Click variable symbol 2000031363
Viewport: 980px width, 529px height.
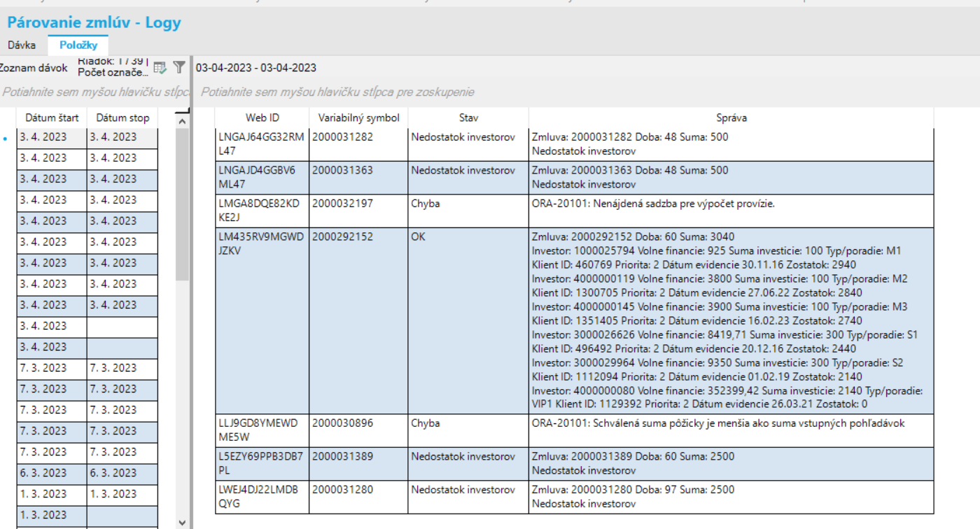[x=342, y=170]
